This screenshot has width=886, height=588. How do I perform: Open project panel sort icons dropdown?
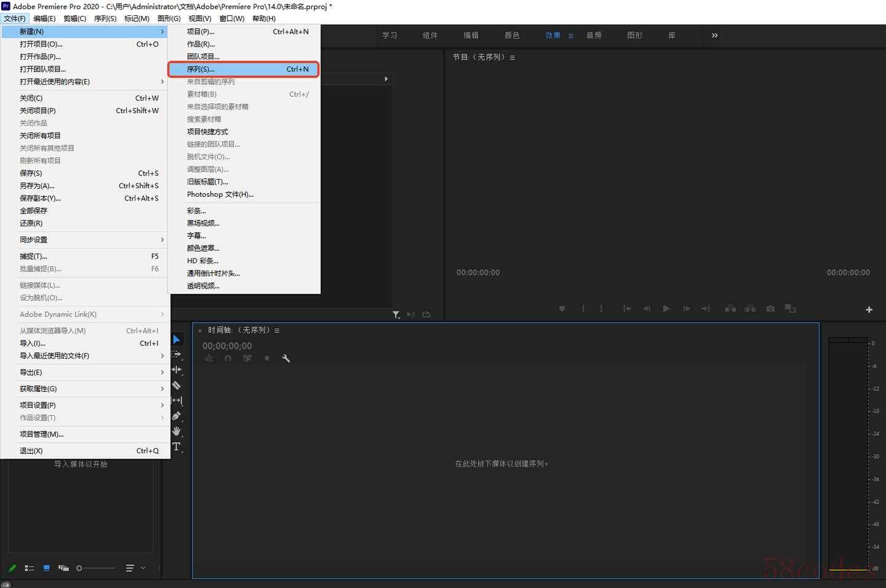tap(135, 568)
